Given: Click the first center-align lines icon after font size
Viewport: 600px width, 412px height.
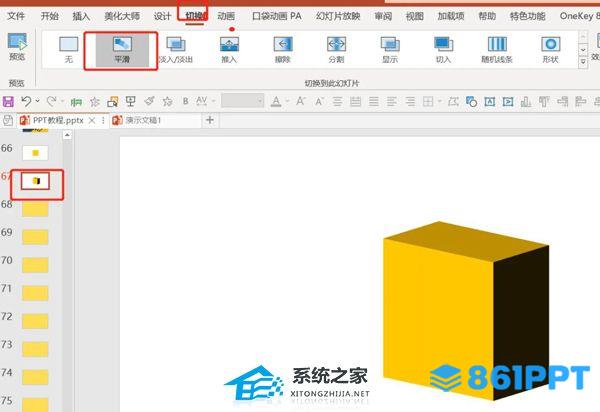Looking at the screenshot, I should (337, 101).
